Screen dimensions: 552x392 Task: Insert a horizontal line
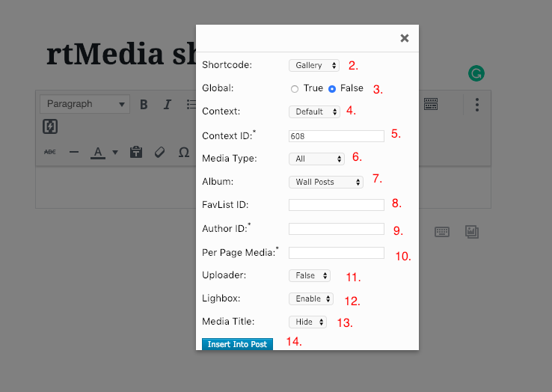[x=73, y=152]
